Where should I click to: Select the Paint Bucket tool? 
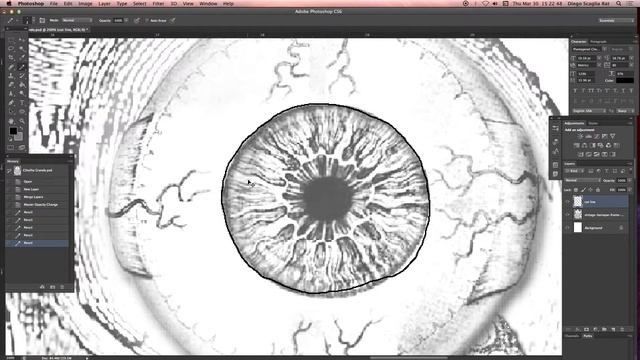22,84
